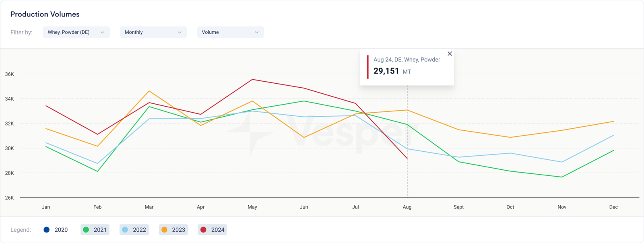The height and width of the screenshot is (243, 644).
Task: Hide the 2024 series from chart
Action: click(x=213, y=230)
